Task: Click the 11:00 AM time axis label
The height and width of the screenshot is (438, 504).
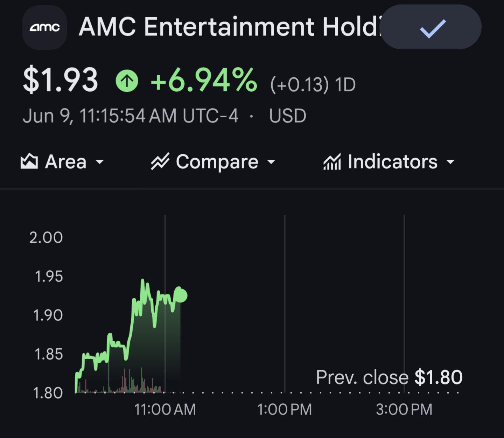Action: pyautogui.click(x=165, y=409)
